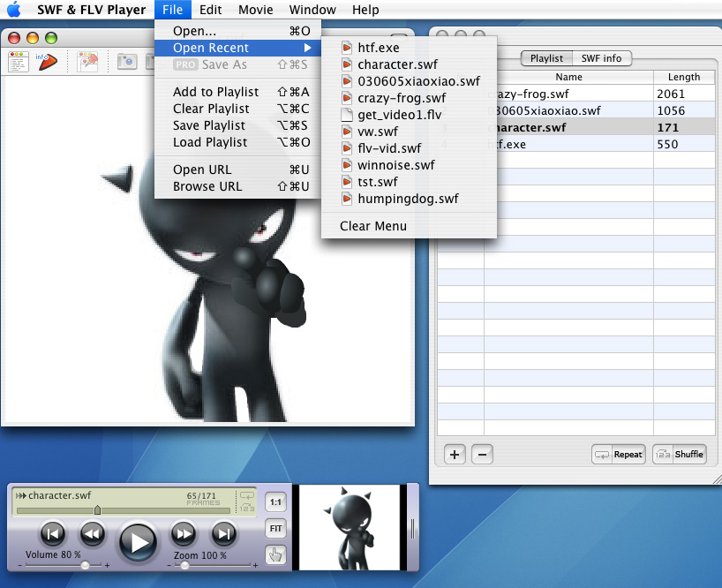Click the volume minus sign
Image resolution: width=722 pixels, height=588 pixels.
click(19, 565)
